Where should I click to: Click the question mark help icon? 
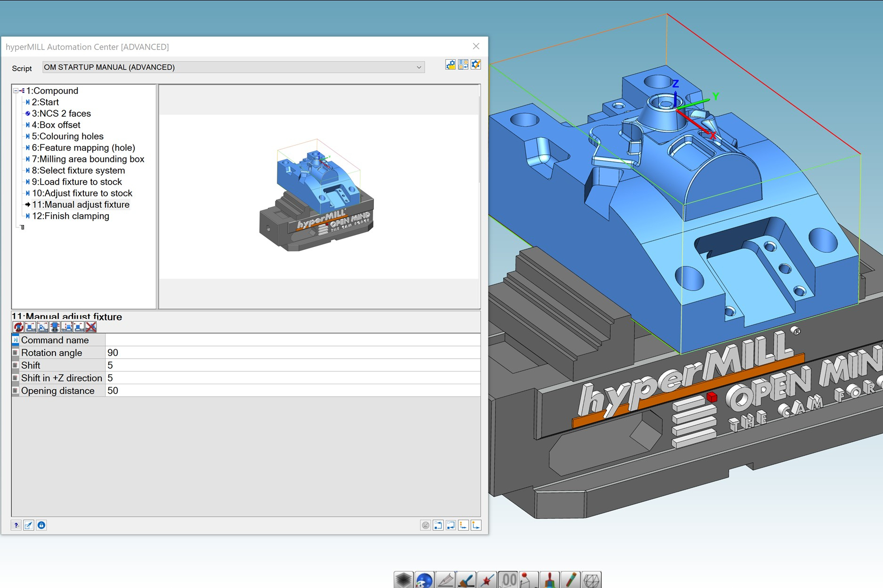[16, 525]
